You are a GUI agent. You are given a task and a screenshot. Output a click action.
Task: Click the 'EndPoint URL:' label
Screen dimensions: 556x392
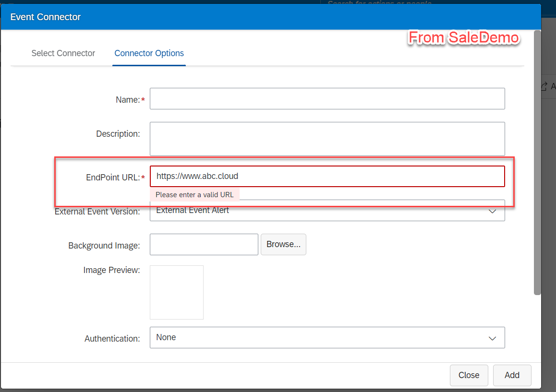click(113, 177)
